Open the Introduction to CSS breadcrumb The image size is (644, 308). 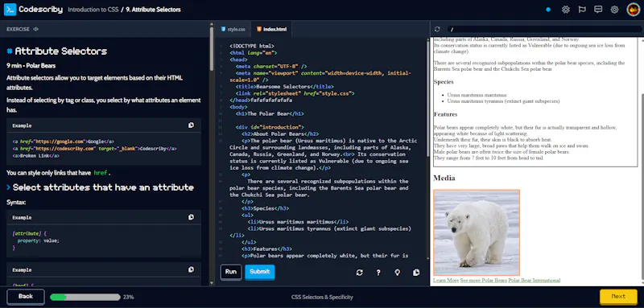coord(93,10)
